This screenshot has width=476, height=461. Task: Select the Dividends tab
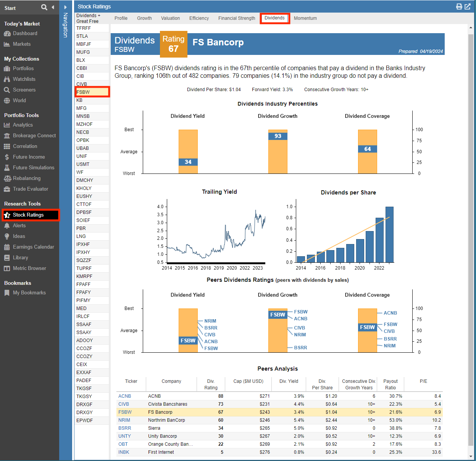(x=274, y=18)
